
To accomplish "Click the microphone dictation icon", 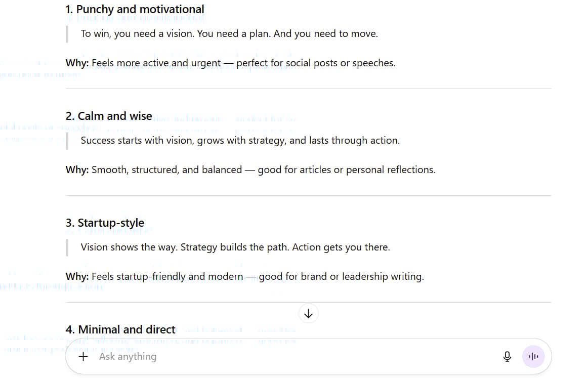I will 507,357.
